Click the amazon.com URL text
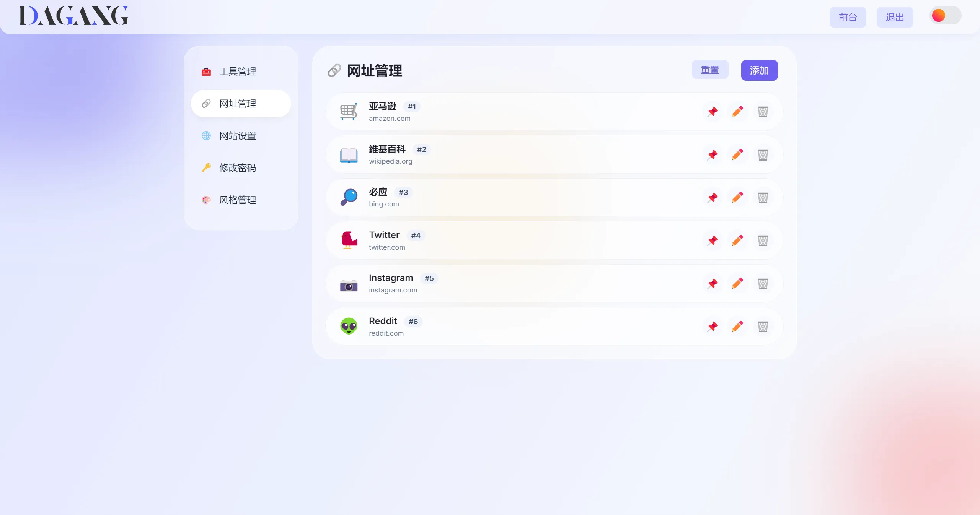The width and height of the screenshot is (980, 515). point(390,119)
